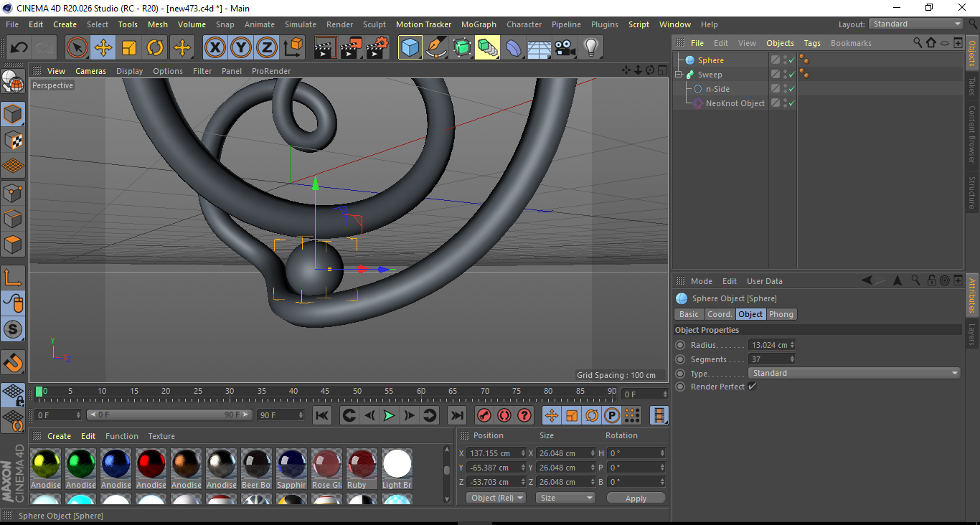Image resolution: width=980 pixels, height=525 pixels.
Task: Activate the Move tool
Action: coord(103,48)
